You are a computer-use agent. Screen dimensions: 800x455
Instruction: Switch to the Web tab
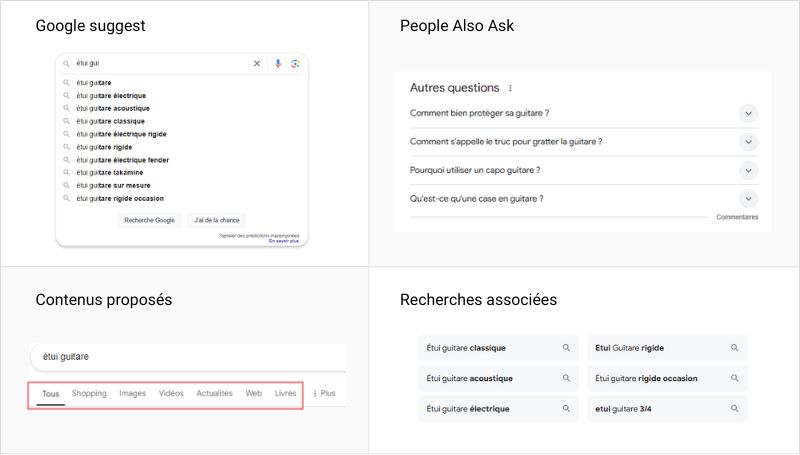(x=254, y=393)
